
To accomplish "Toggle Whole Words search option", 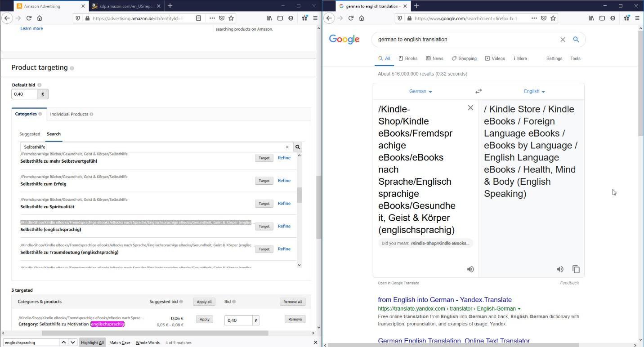I will (x=148, y=343).
